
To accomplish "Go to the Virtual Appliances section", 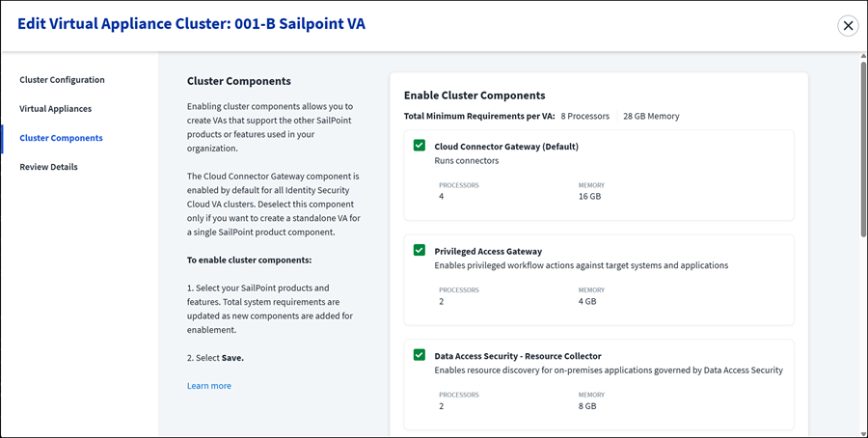I will tap(55, 108).
